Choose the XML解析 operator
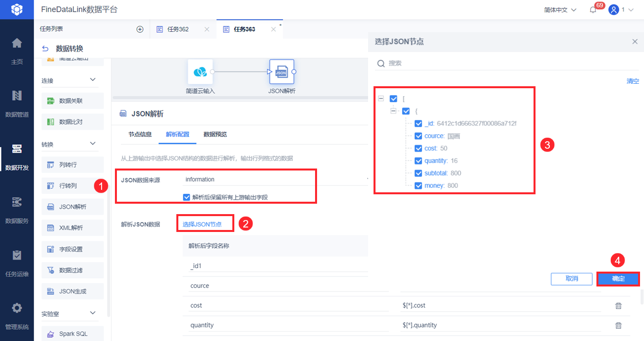 (73, 228)
